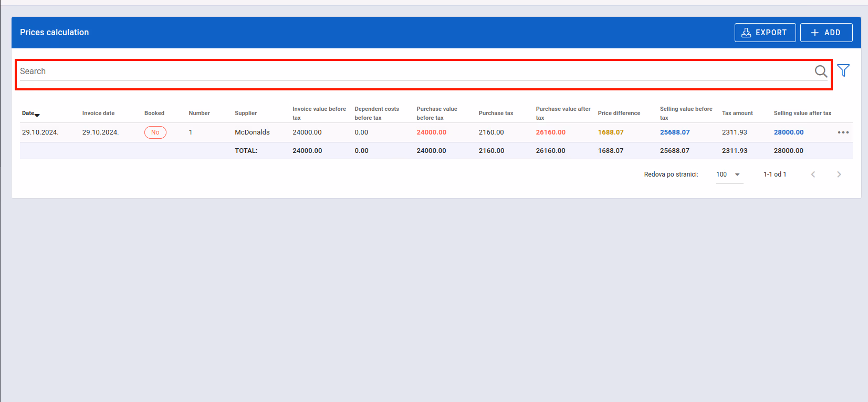The image size is (868, 402).
Task: Click Purchase value after tax header
Action: click(x=563, y=114)
